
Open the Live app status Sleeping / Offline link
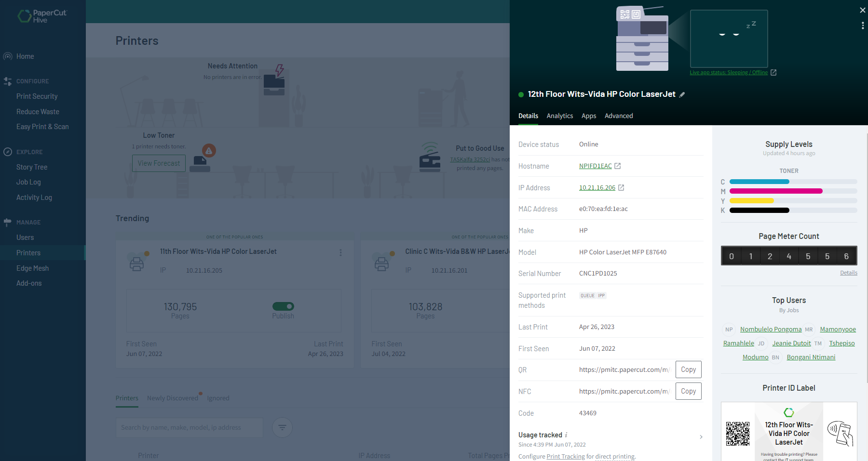pyautogui.click(x=728, y=73)
